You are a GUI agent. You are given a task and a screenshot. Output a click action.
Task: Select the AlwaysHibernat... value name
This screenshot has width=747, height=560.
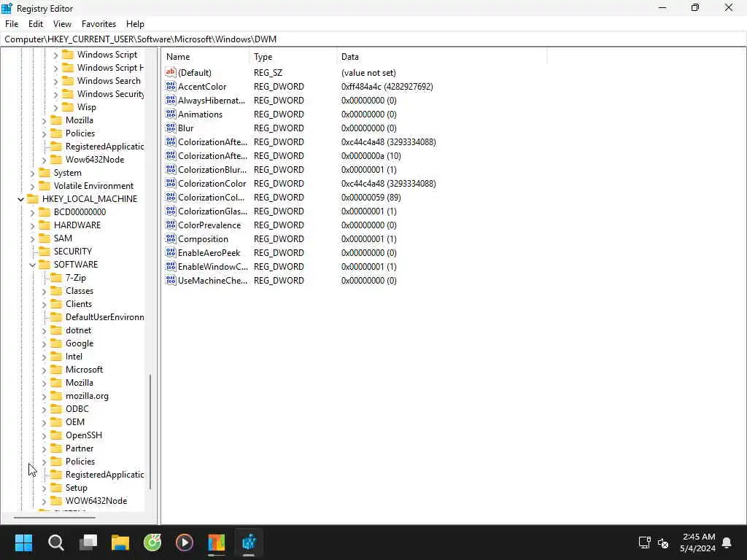coord(211,100)
